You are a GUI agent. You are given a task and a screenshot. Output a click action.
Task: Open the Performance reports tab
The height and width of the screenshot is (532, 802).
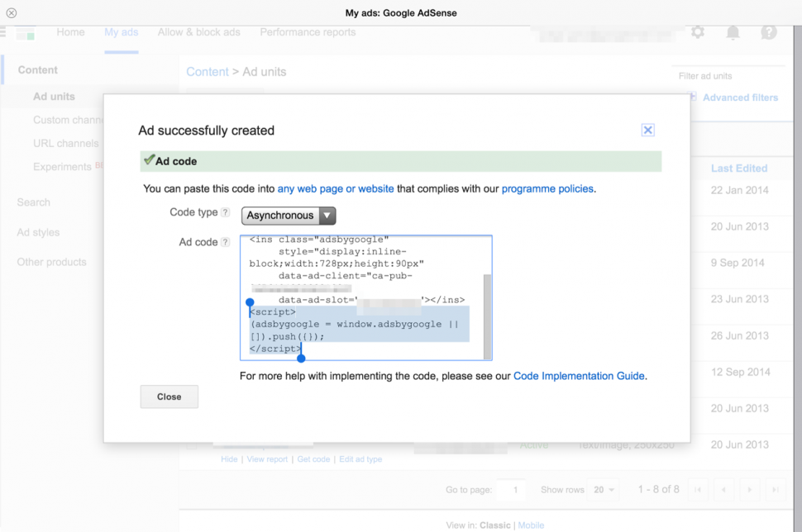point(308,32)
